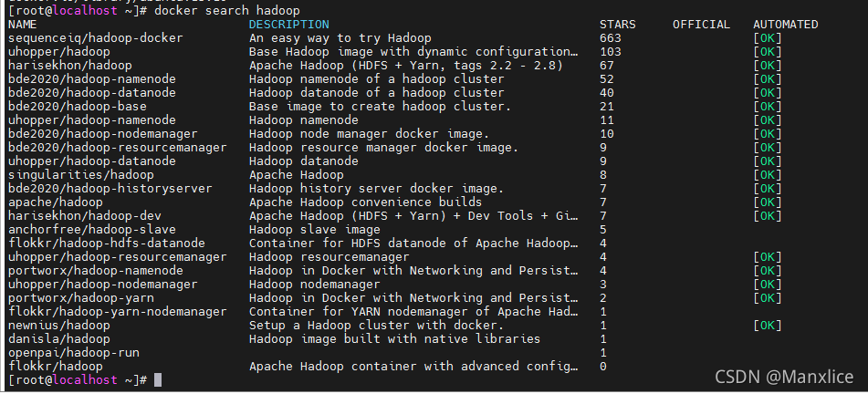This screenshot has height=394, width=868.
Task: Click the star count 663
Action: pyautogui.click(x=611, y=38)
